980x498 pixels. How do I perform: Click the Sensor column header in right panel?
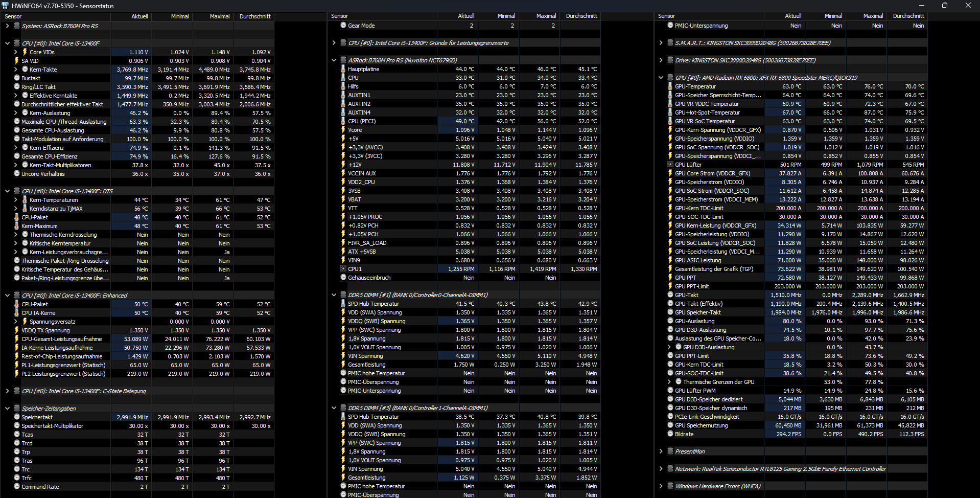[x=709, y=16]
